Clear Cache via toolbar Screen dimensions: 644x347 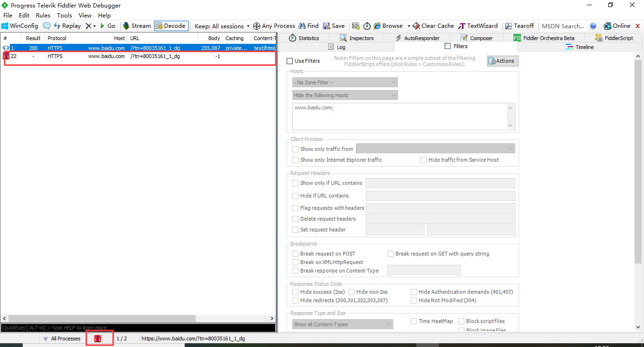tap(433, 26)
